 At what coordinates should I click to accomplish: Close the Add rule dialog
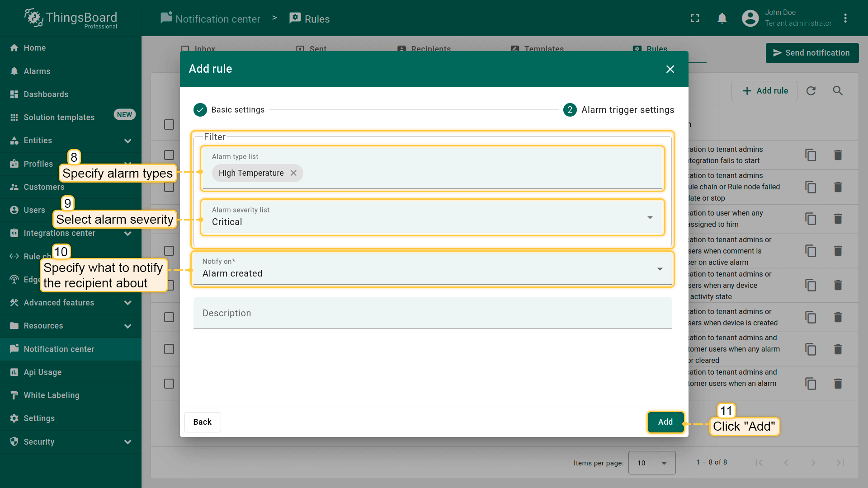pos(670,69)
